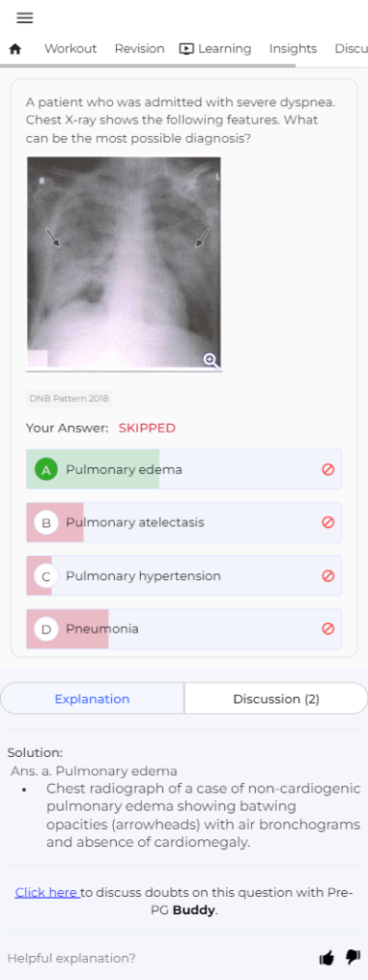This screenshot has height=980, width=368.
Task: Select option C Pulmonary hypertension
Action: point(184,575)
